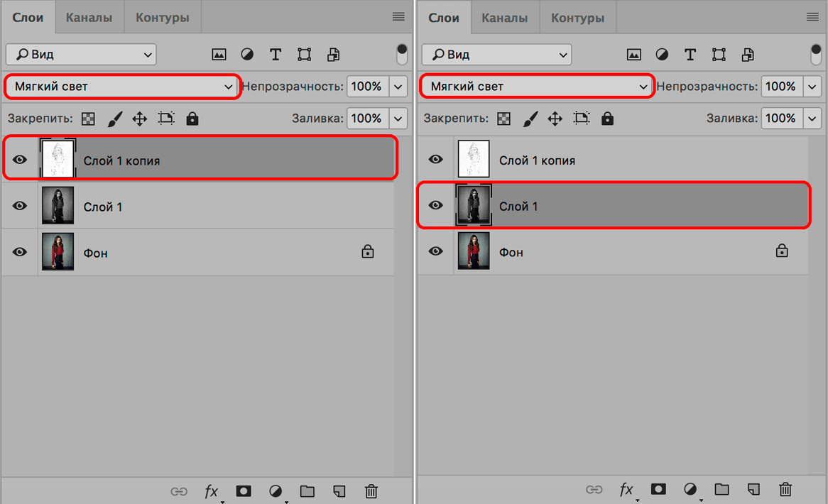
Task: Hide 'Слой 1 копия' layer in left panel
Action: 20,160
